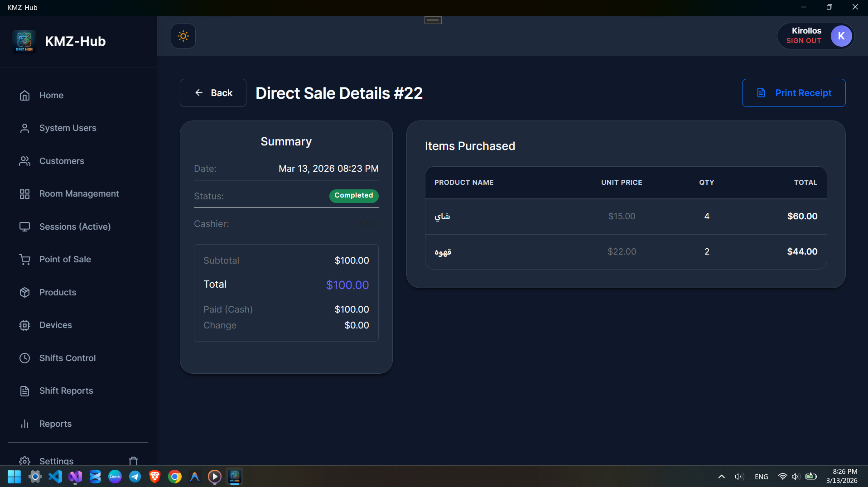Expand hidden icons in the system tray

pyautogui.click(x=721, y=477)
